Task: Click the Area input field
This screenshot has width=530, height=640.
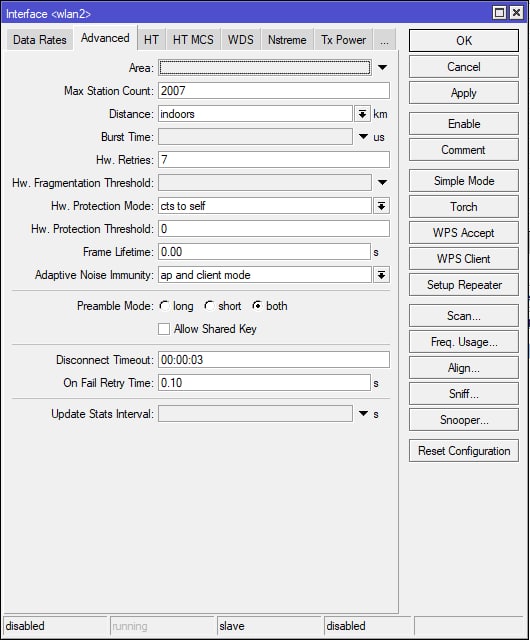Action: pos(265,67)
